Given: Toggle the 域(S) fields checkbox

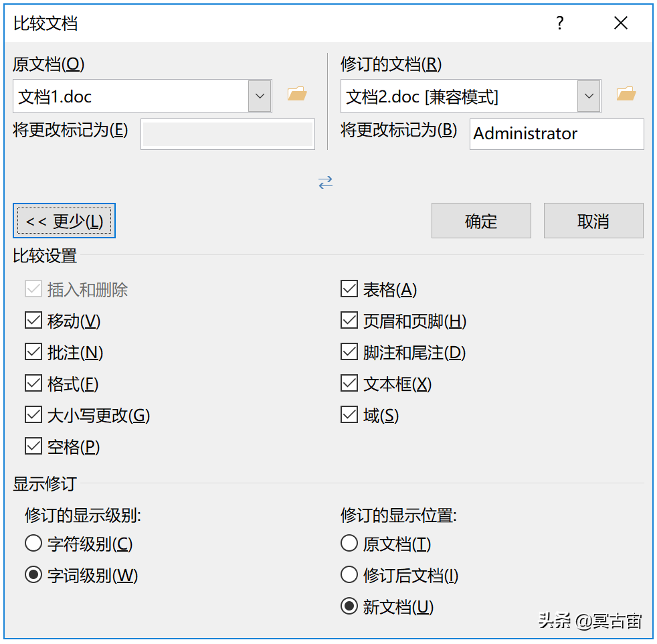Looking at the screenshot, I should point(349,414).
